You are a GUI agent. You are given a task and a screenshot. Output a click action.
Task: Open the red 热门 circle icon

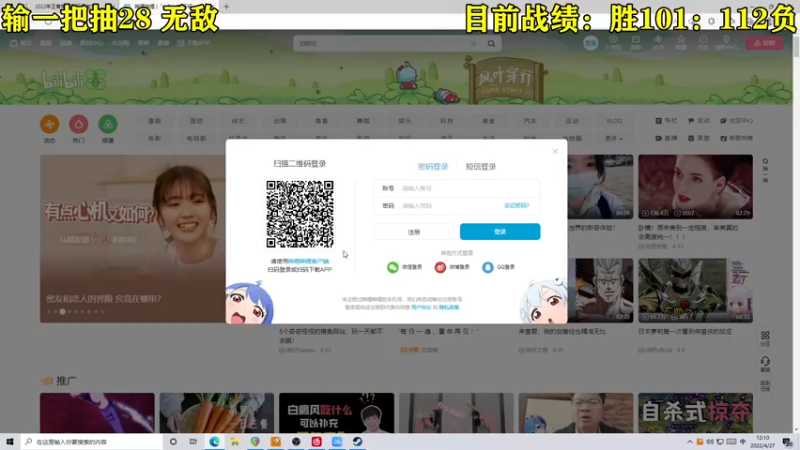(x=79, y=124)
